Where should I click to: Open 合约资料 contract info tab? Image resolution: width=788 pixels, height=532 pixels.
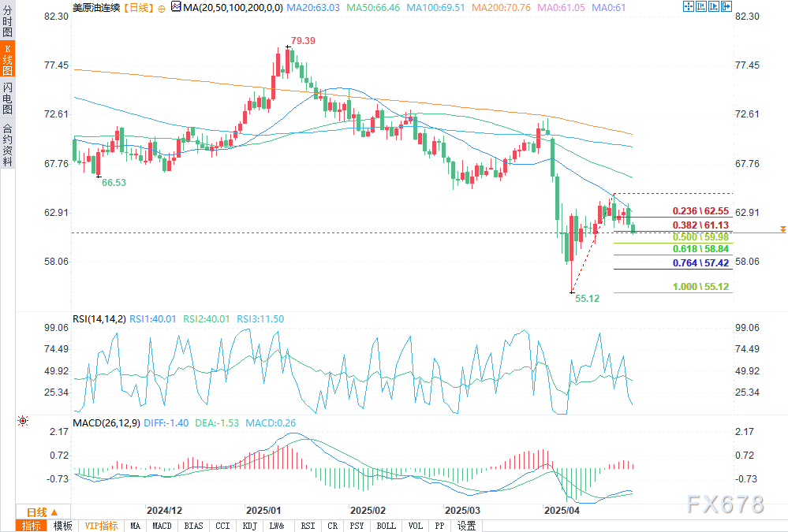pyautogui.click(x=7, y=145)
